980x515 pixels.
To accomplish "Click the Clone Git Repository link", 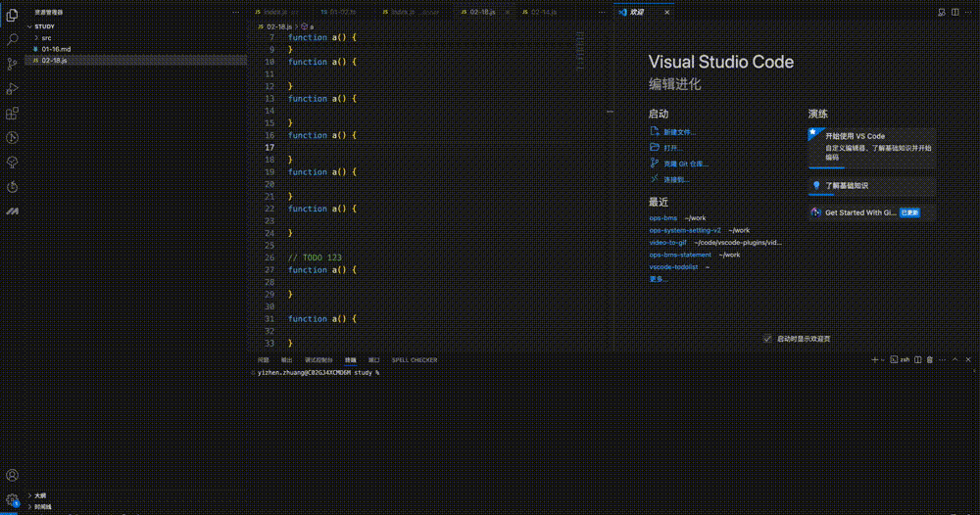I will (x=686, y=164).
